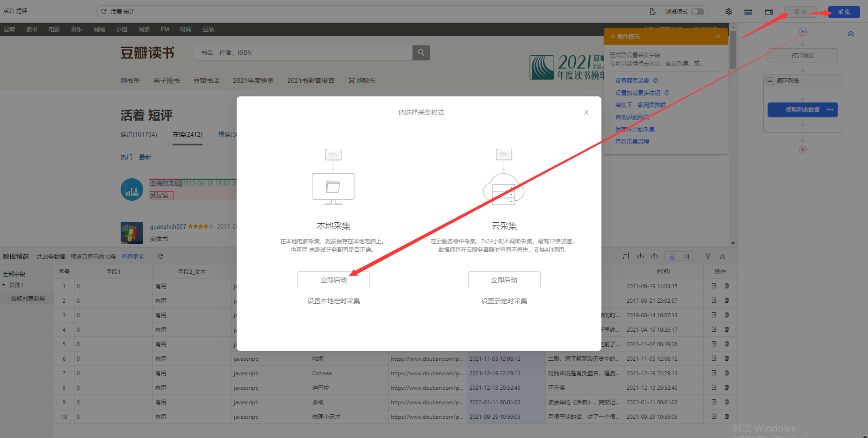Open 设置云定时采集 link
This screenshot has width=868, height=438.
[504, 301]
